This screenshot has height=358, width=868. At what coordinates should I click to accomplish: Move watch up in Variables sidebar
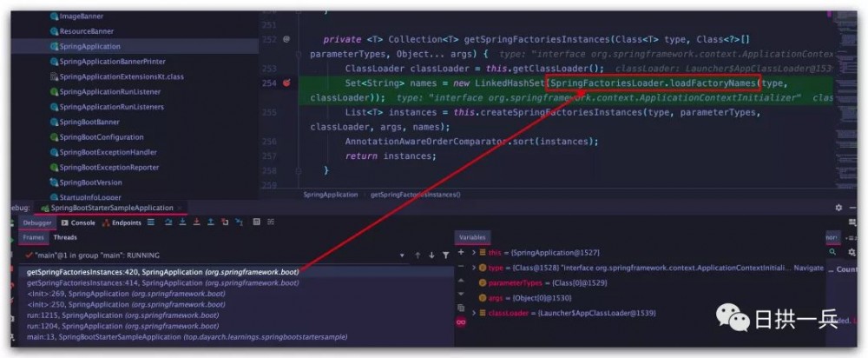[461, 280]
